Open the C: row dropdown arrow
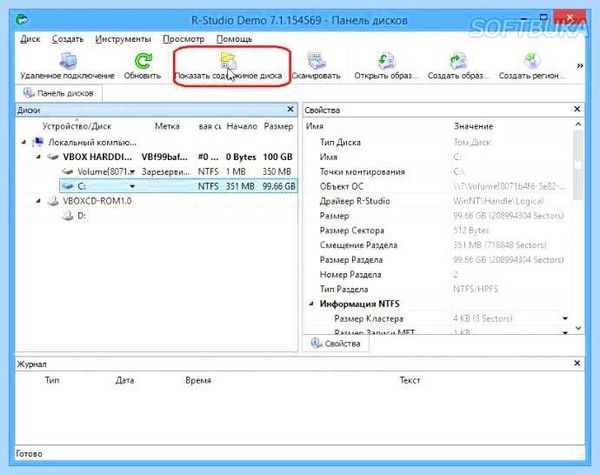Viewport: 600px width, 475px height. pos(132,186)
